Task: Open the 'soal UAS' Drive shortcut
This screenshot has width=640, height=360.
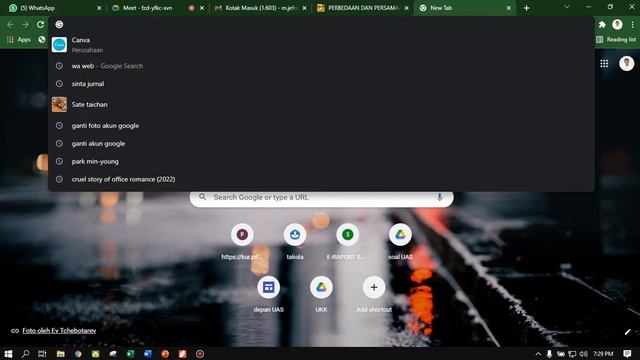Action: tap(400, 242)
